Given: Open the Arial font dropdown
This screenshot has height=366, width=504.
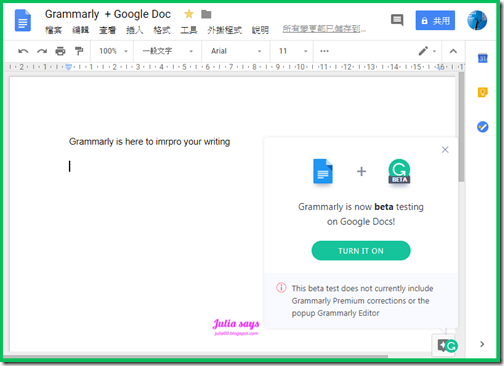Looking at the screenshot, I should point(235,51).
